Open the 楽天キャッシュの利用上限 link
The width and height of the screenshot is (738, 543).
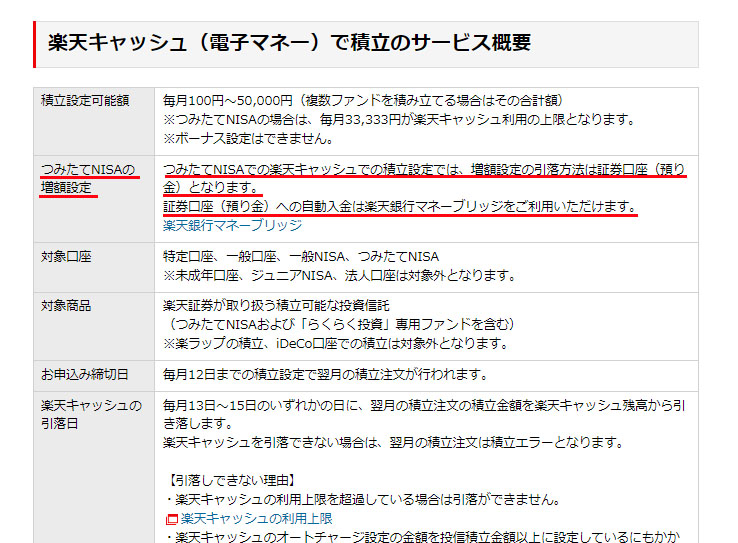[256, 519]
